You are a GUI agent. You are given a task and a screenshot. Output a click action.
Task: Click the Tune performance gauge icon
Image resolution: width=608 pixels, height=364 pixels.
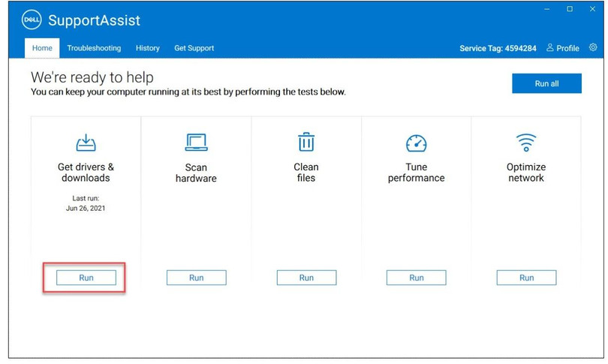tap(416, 143)
